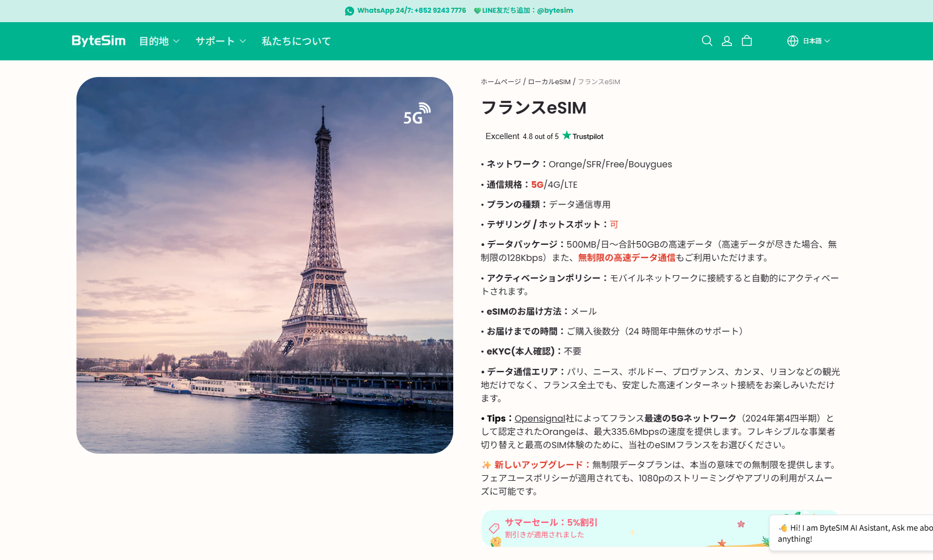Go to ByteSim home via logo
The image size is (933, 560).
coord(99,41)
